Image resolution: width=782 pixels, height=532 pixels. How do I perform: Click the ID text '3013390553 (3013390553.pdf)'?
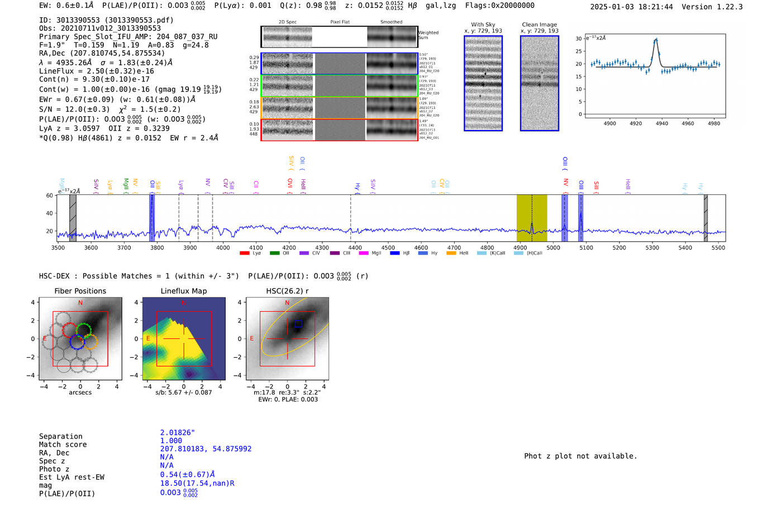tap(107, 20)
